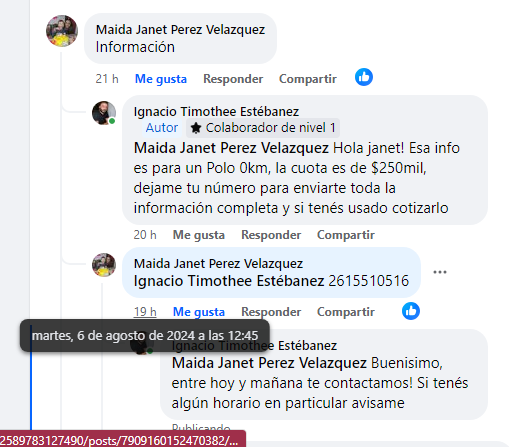Click the Autor badge on Ignacio's reply
This screenshot has height=447, width=509.
162,128
